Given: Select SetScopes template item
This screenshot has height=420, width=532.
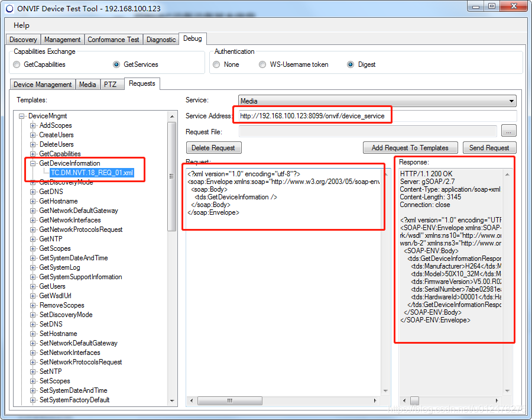Looking at the screenshot, I should click(x=54, y=381).
